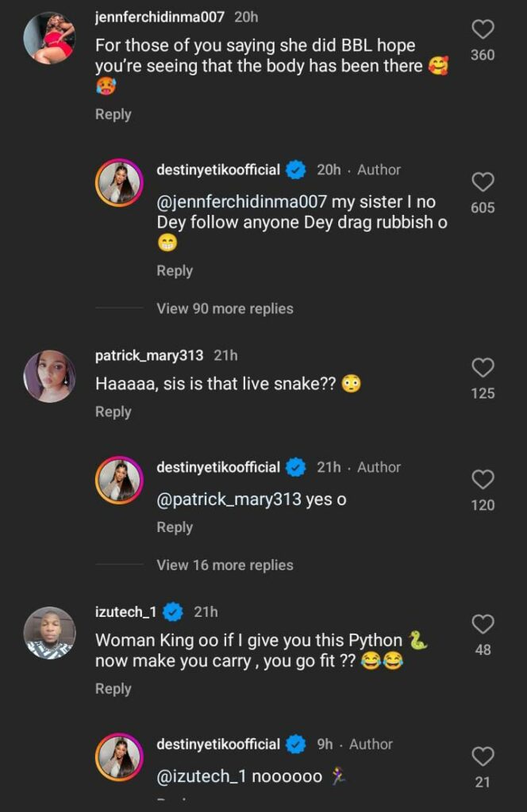Tap the @jennferchidinma007 mention link
The width and height of the screenshot is (527, 812).
click(241, 202)
